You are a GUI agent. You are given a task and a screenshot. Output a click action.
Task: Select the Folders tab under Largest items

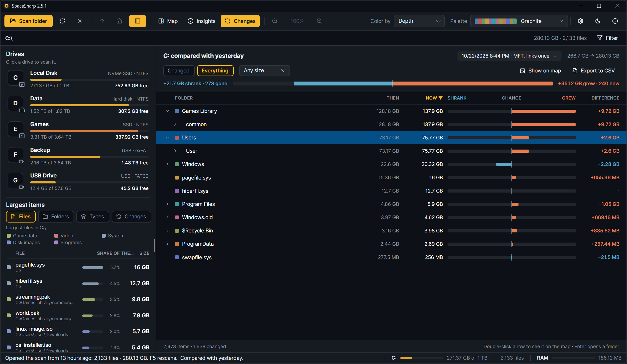(56, 217)
